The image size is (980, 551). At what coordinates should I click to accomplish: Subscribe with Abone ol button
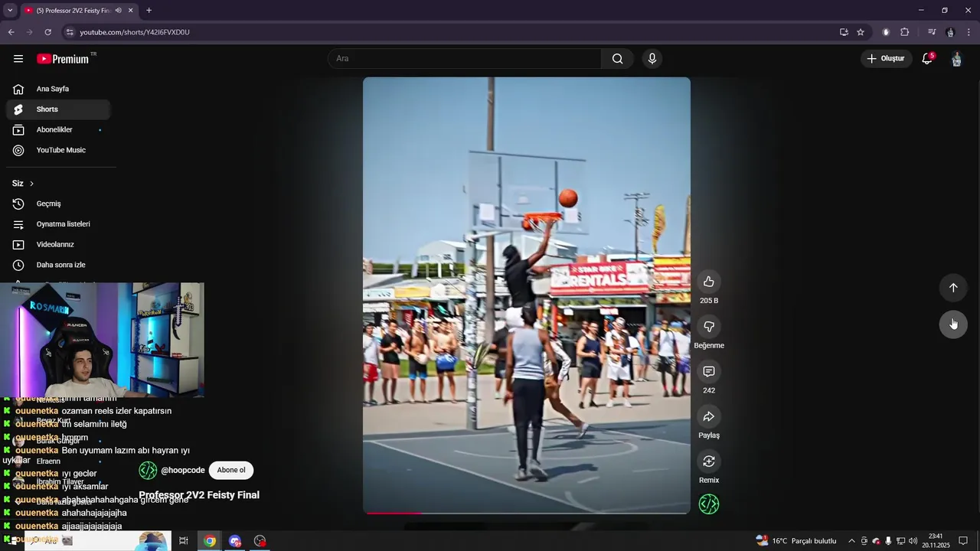click(231, 470)
